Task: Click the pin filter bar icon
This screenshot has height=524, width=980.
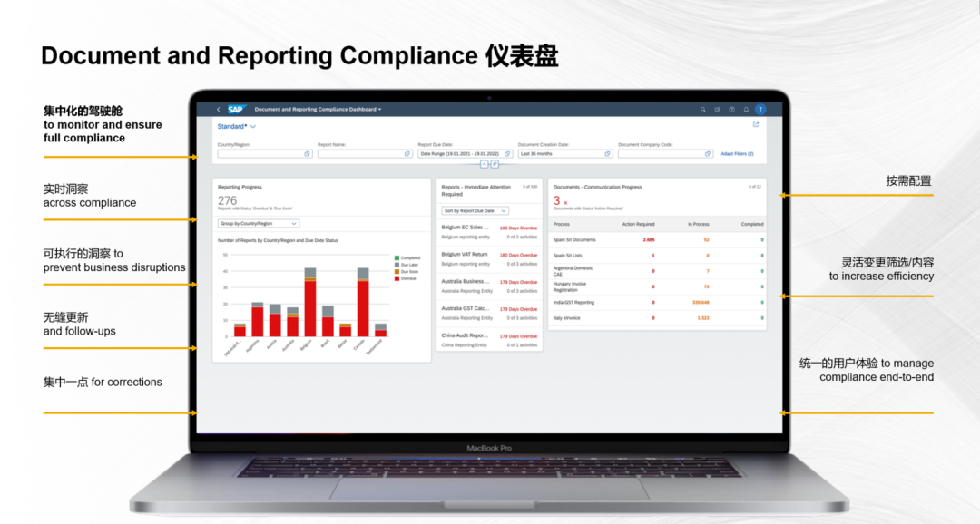Action: (495, 164)
